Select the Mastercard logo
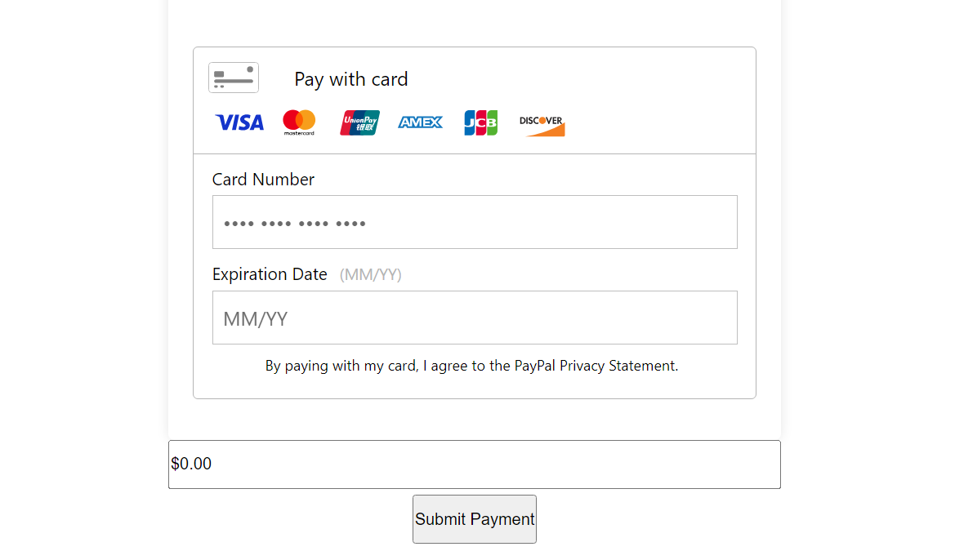955x560 pixels. 299,122
